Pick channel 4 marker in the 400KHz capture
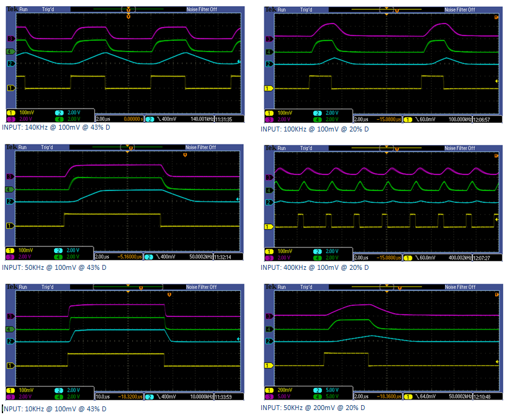This screenshot has width=510, height=420. [269, 190]
